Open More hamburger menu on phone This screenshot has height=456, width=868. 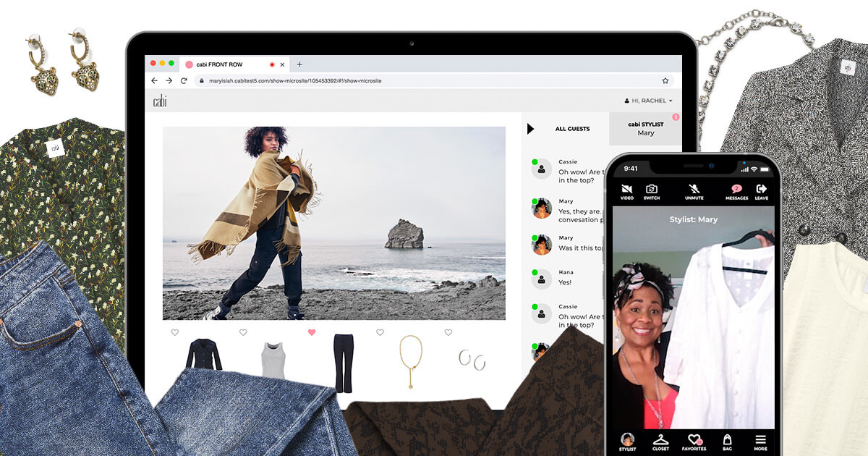[760, 442]
